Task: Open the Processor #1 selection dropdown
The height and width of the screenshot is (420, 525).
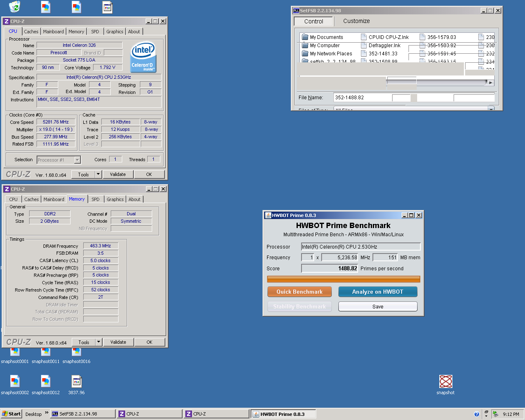Action: pos(77,160)
